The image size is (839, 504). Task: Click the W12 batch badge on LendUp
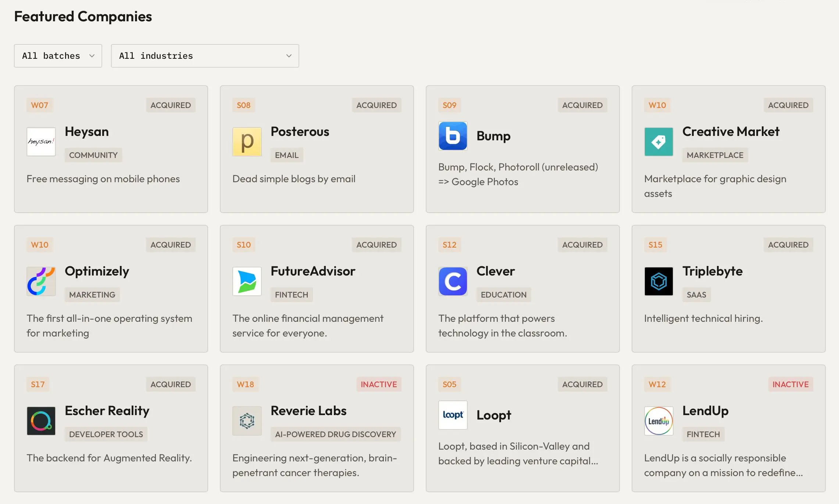[x=657, y=384]
